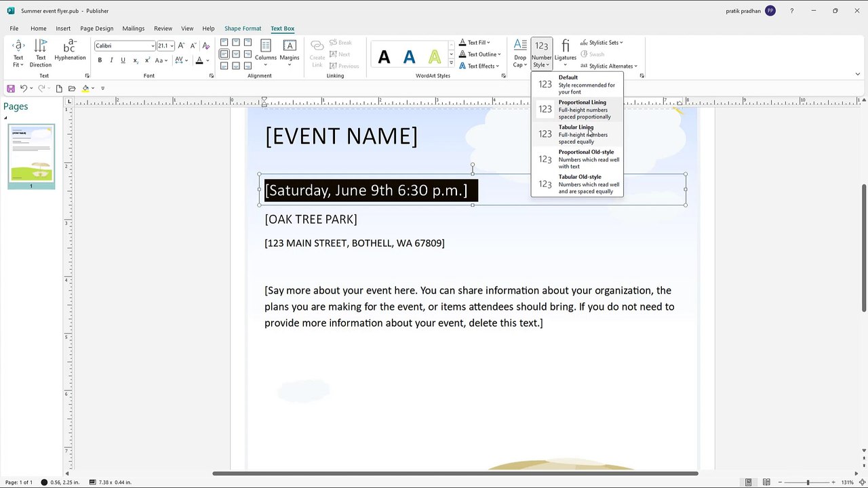Clear all text formatting

[x=205, y=45]
